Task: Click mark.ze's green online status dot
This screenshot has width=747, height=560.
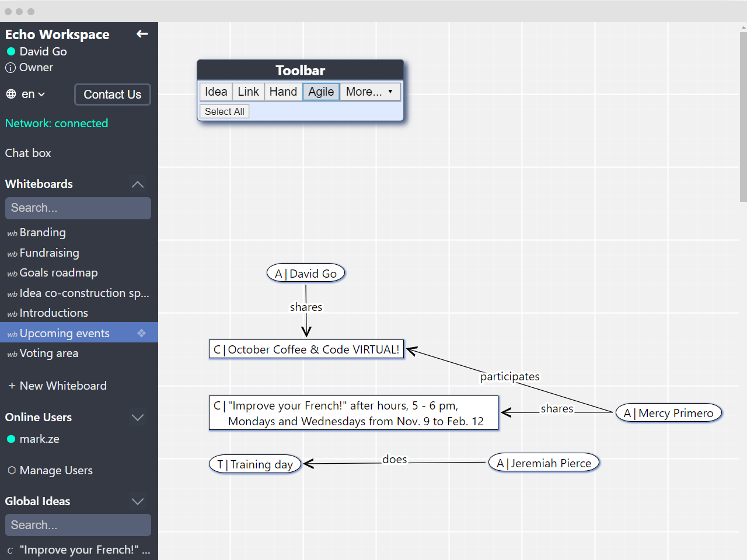Action: [11, 439]
